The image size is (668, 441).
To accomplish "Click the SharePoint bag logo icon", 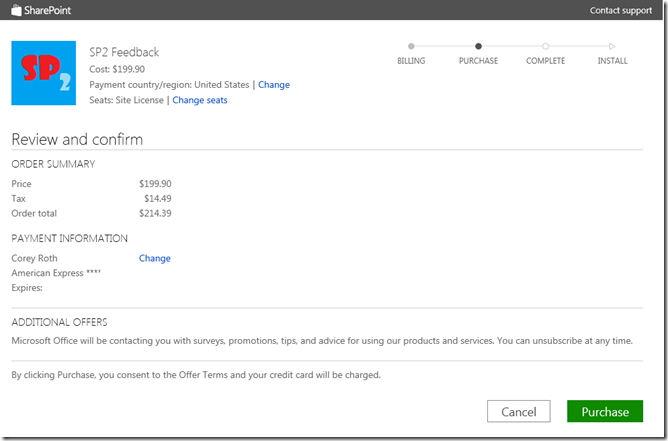I will [x=16, y=10].
